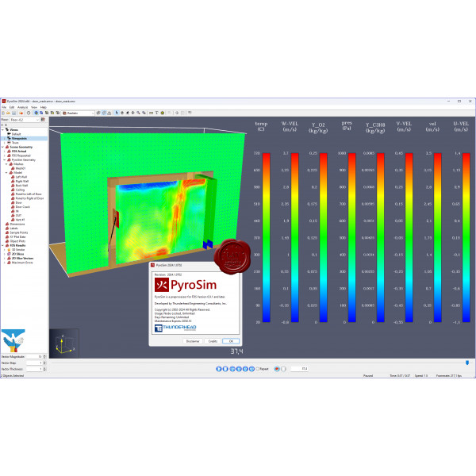
Task: Click the floor settings icon beside Floor dropdown
Action: click(43, 120)
